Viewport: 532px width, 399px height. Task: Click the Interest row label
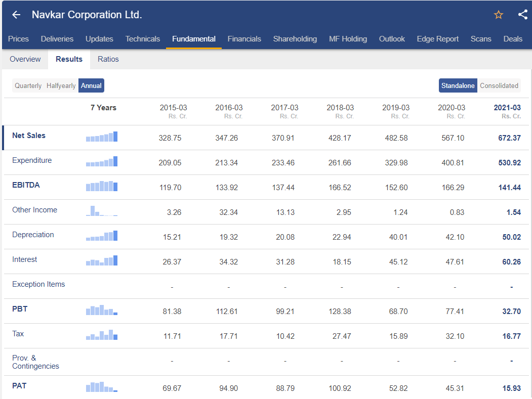(24, 259)
